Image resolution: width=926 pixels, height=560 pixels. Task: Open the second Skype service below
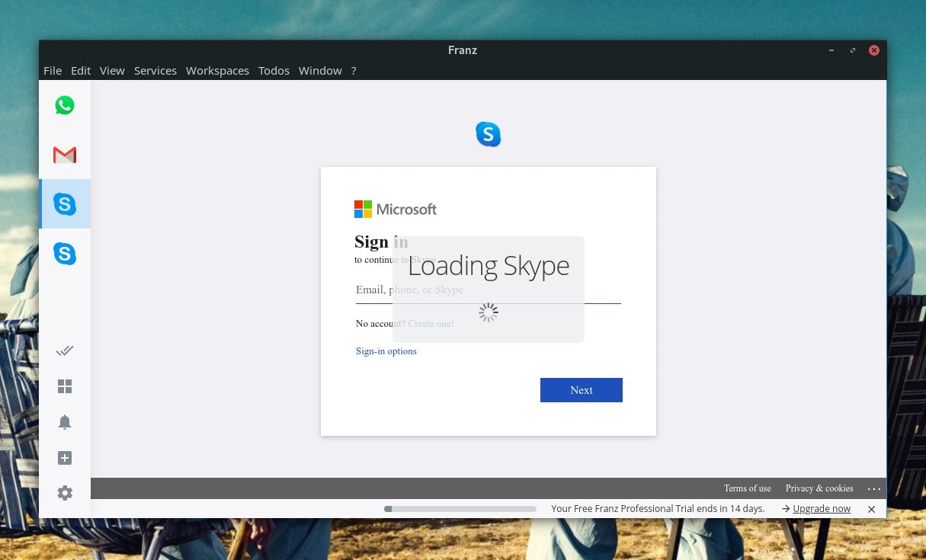pyautogui.click(x=65, y=253)
